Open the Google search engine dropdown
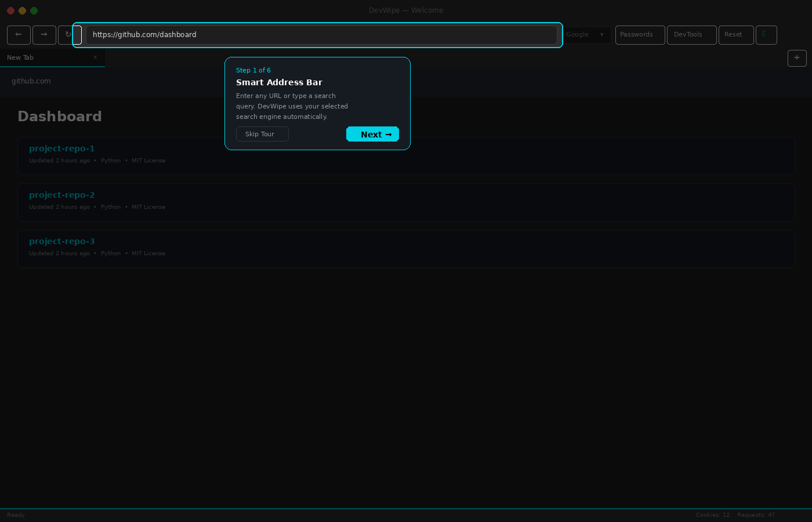812x522 pixels. click(x=586, y=35)
